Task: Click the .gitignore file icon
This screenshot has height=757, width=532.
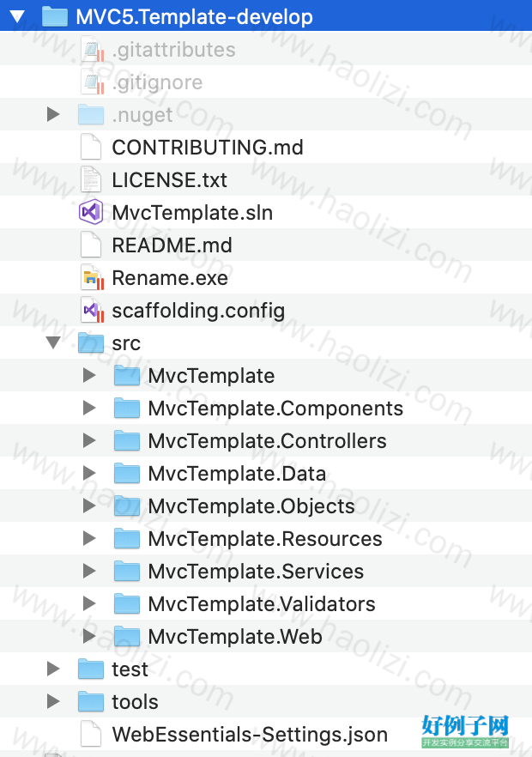Action: coord(91,82)
